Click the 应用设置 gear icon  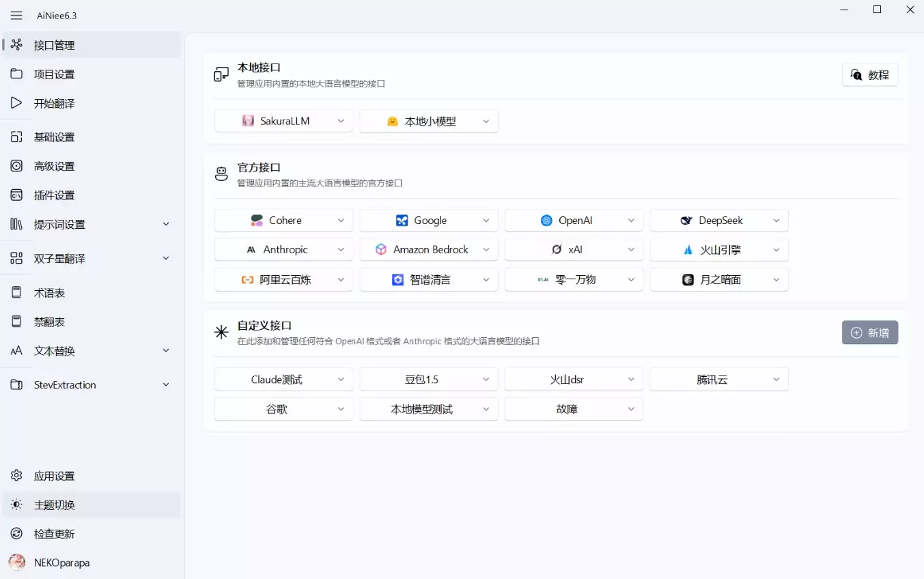[16, 476]
